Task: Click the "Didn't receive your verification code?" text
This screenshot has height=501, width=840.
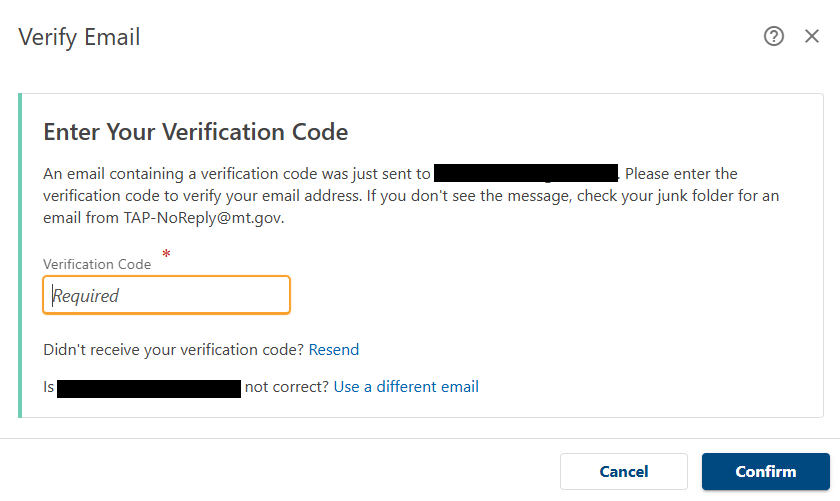Action: point(174,350)
